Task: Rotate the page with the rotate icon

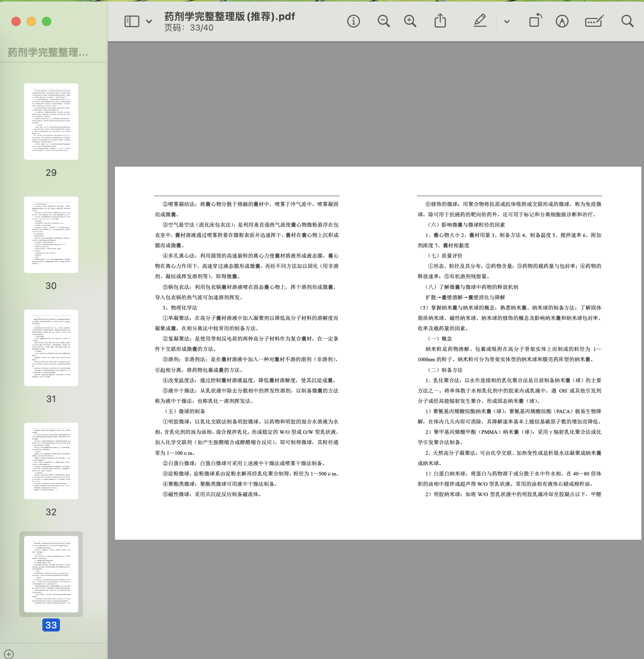Action: click(x=535, y=21)
